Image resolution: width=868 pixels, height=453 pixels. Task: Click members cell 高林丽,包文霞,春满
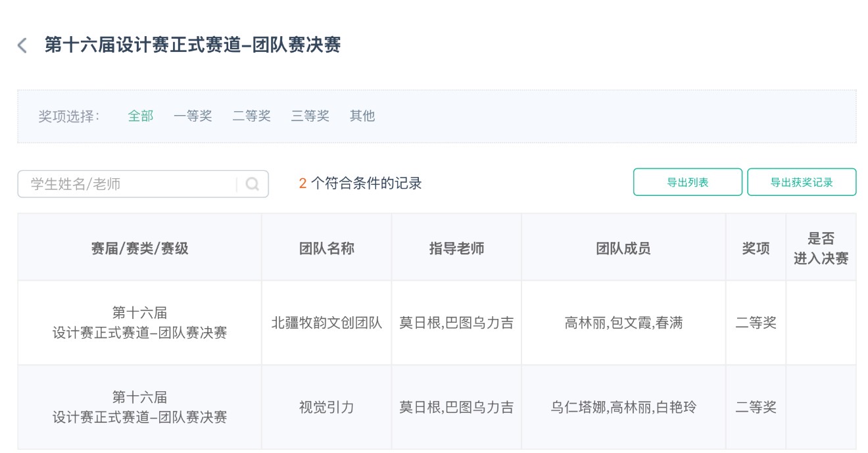[623, 323]
